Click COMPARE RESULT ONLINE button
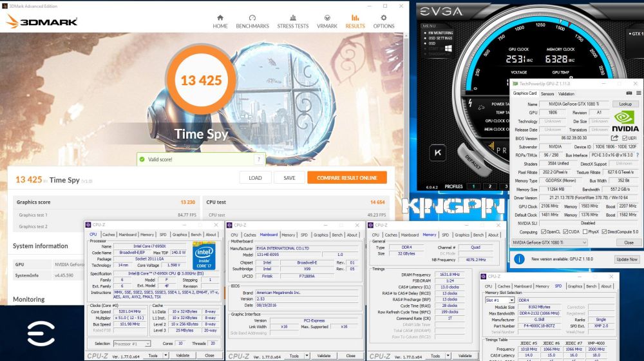This screenshot has width=644, height=361. [346, 178]
